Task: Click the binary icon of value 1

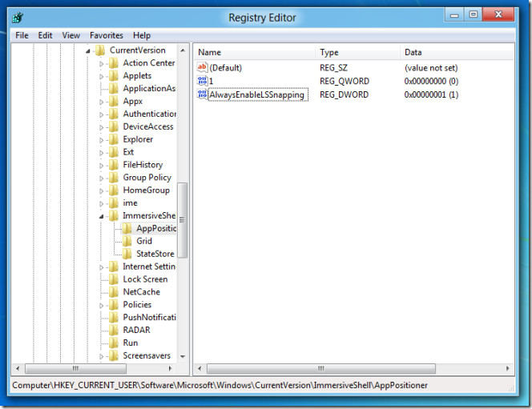Action: [202, 81]
